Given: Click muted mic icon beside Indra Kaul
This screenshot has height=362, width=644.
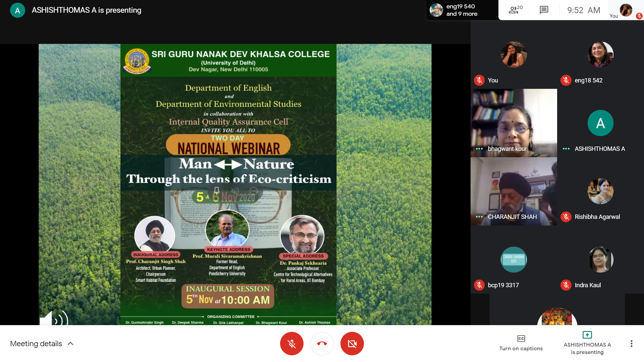Looking at the screenshot, I should 566,285.
